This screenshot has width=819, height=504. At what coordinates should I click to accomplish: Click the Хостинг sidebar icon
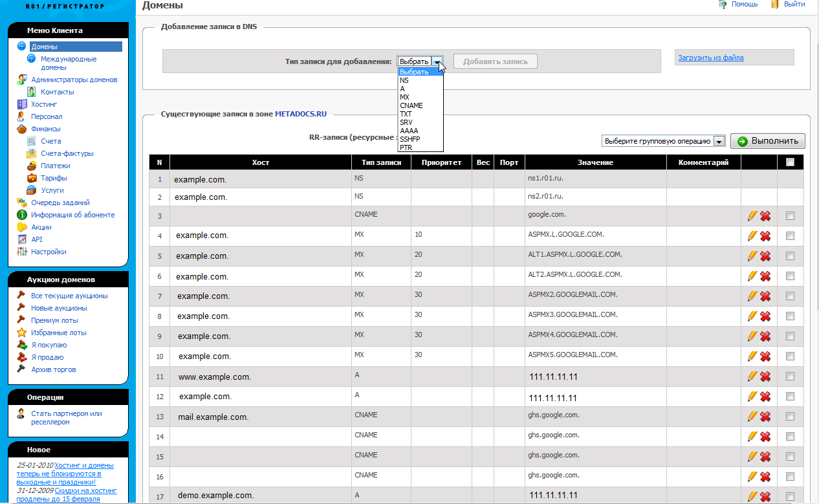pos(22,104)
